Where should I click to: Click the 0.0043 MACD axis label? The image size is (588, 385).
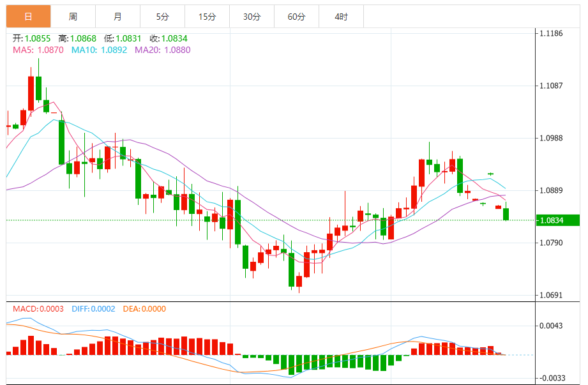pos(551,326)
